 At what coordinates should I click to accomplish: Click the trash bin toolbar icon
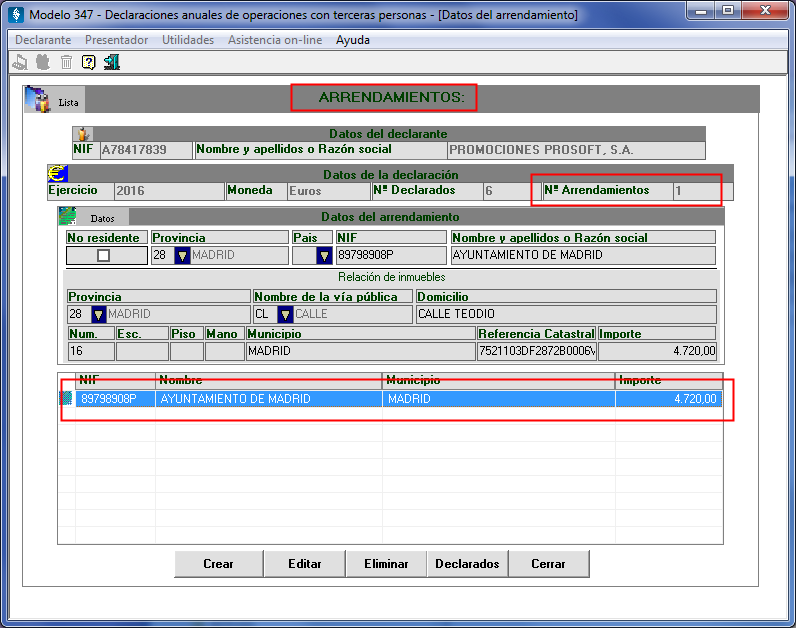click(x=66, y=62)
